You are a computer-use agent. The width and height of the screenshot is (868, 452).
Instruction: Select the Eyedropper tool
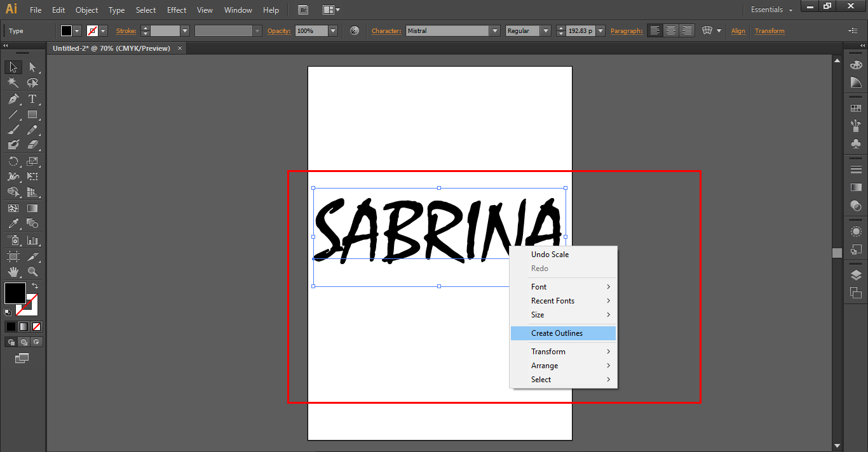(13, 223)
